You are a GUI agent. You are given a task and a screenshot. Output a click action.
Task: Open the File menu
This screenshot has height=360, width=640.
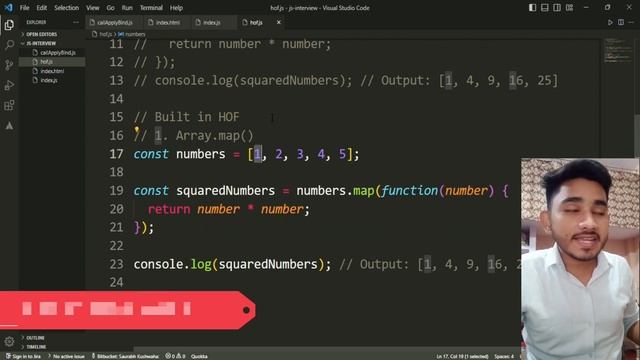[x=24, y=8]
